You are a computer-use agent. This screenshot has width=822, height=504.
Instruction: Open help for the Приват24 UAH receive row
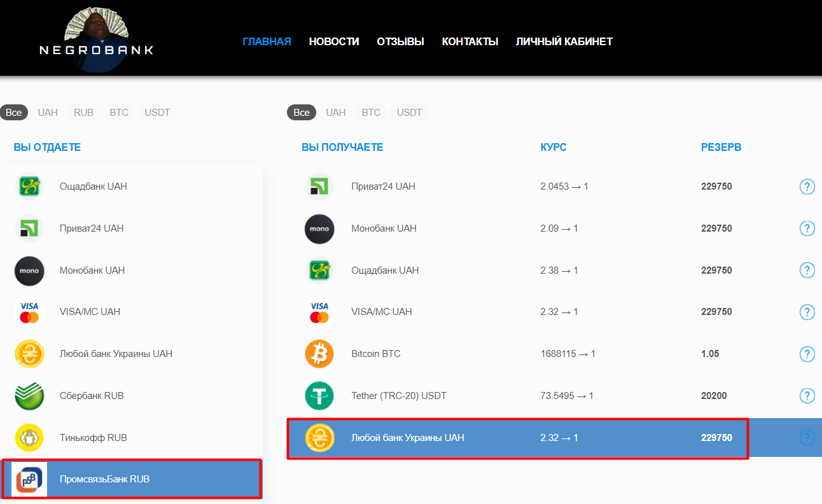807,187
